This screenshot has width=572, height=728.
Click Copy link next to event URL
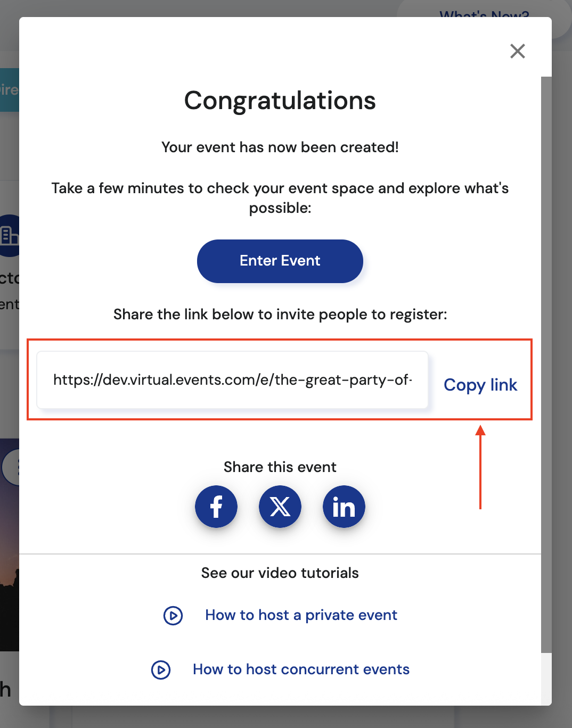click(x=480, y=385)
